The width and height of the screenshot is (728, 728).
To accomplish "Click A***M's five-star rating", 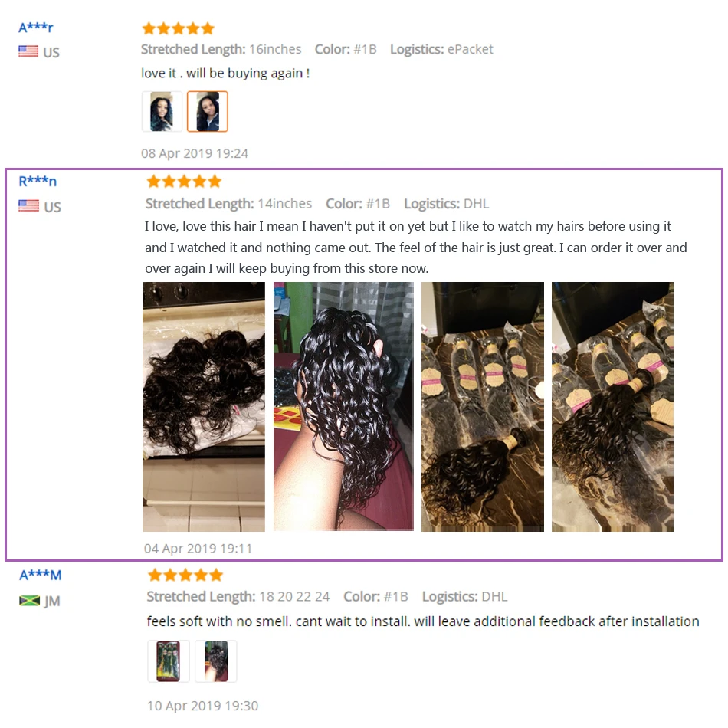I will pyautogui.click(x=185, y=576).
